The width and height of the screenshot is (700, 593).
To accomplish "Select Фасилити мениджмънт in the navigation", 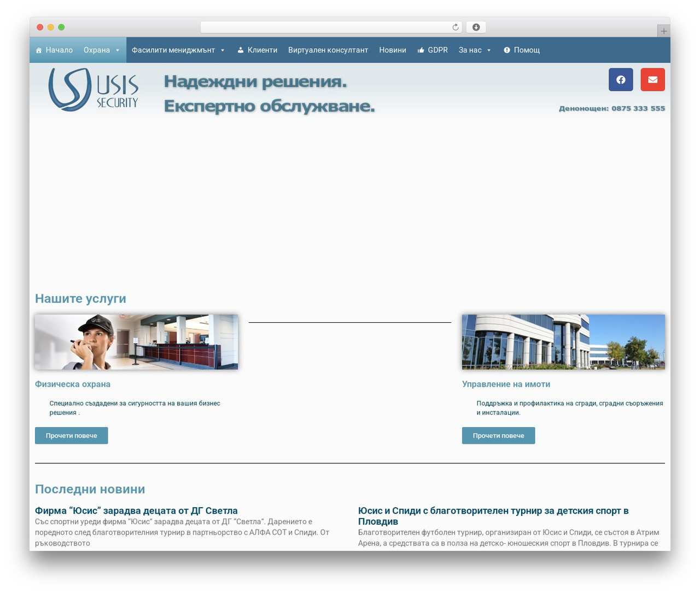I will click(179, 50).
